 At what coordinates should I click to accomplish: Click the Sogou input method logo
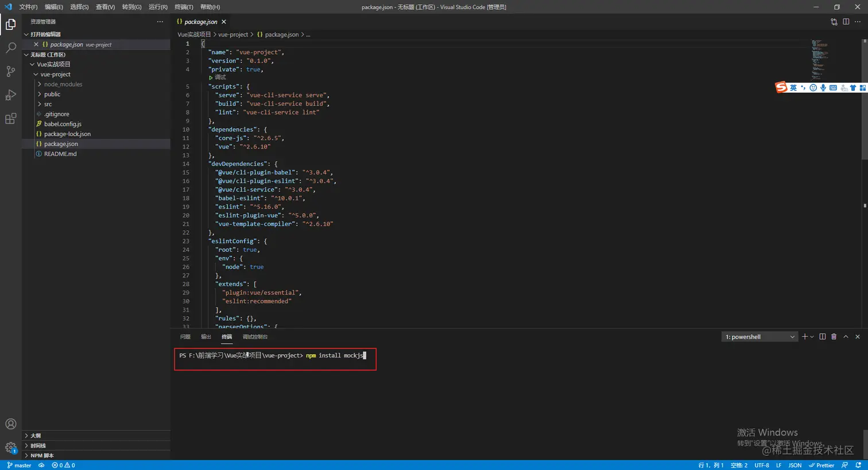click(781, 87)
